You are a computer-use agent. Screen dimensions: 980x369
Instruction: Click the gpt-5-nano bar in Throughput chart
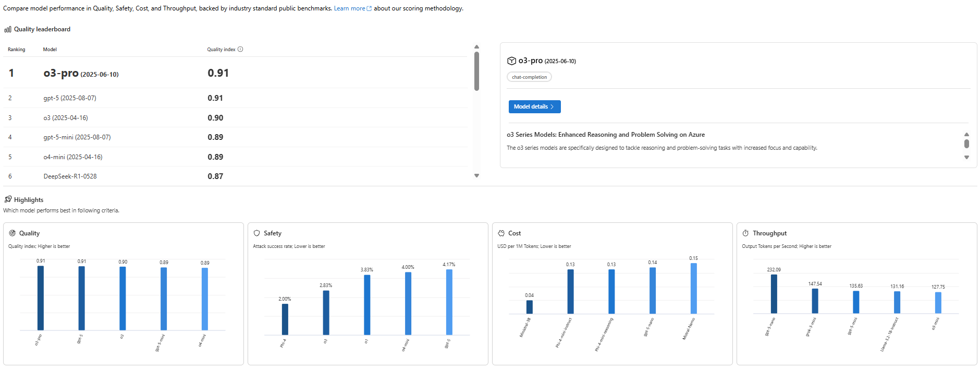pos(774,294)
